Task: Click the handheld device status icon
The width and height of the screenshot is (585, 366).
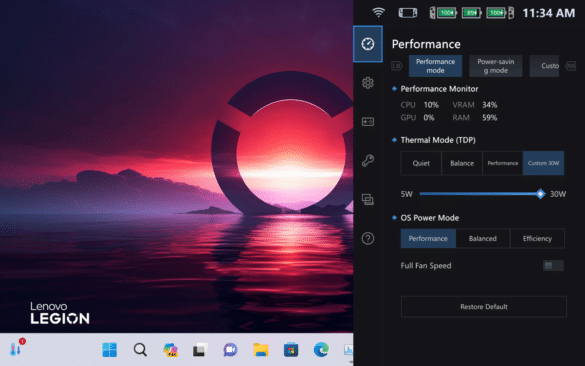Action: (407, 13)
